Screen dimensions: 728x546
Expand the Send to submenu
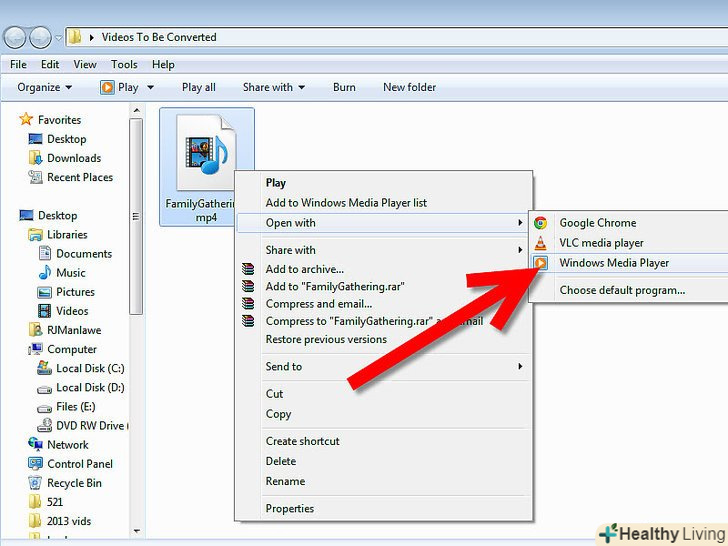[x=520, y=367]
